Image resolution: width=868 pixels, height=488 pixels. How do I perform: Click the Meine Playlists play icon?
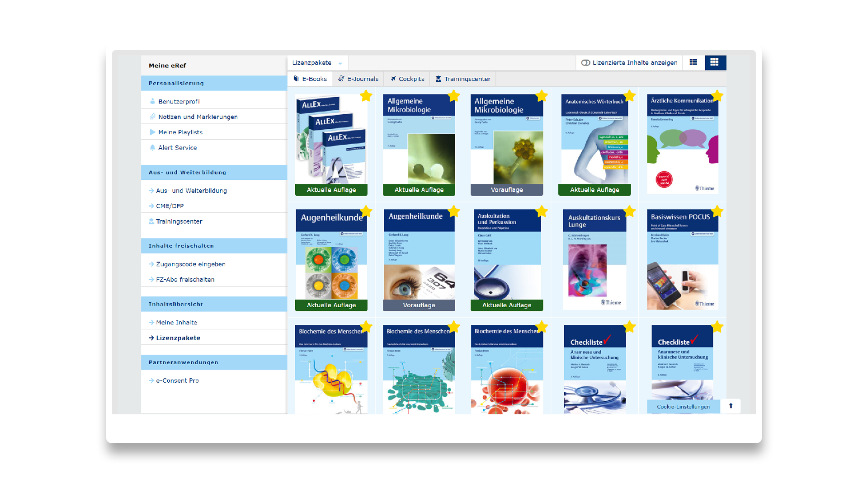[152, 132]
